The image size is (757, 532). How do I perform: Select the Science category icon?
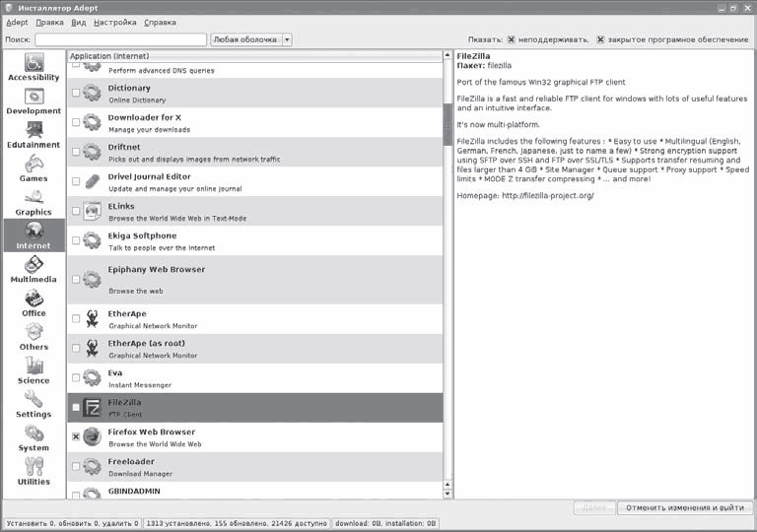(34, 369)
